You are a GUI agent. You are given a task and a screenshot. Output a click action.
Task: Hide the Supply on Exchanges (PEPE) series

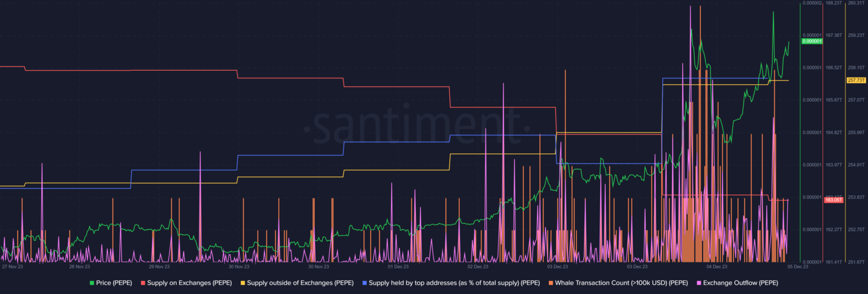[x=189, y=283]
